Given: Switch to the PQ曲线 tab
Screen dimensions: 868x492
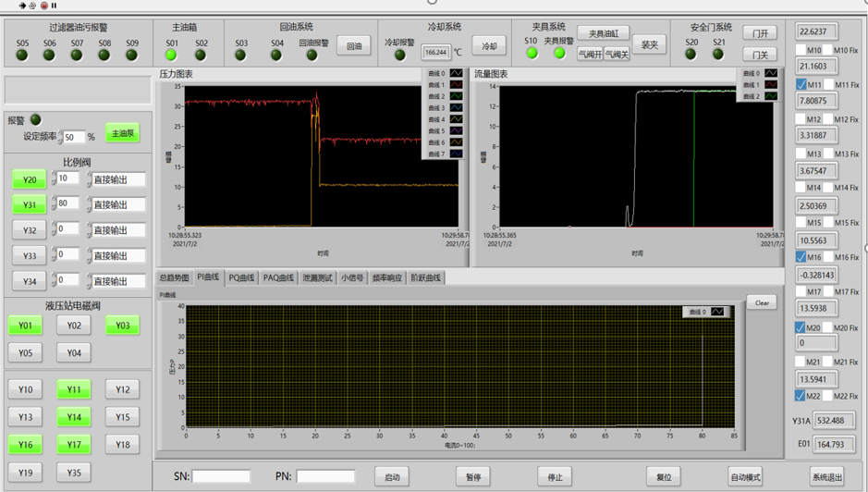Looking at the screenshot, I should point(241,277).
